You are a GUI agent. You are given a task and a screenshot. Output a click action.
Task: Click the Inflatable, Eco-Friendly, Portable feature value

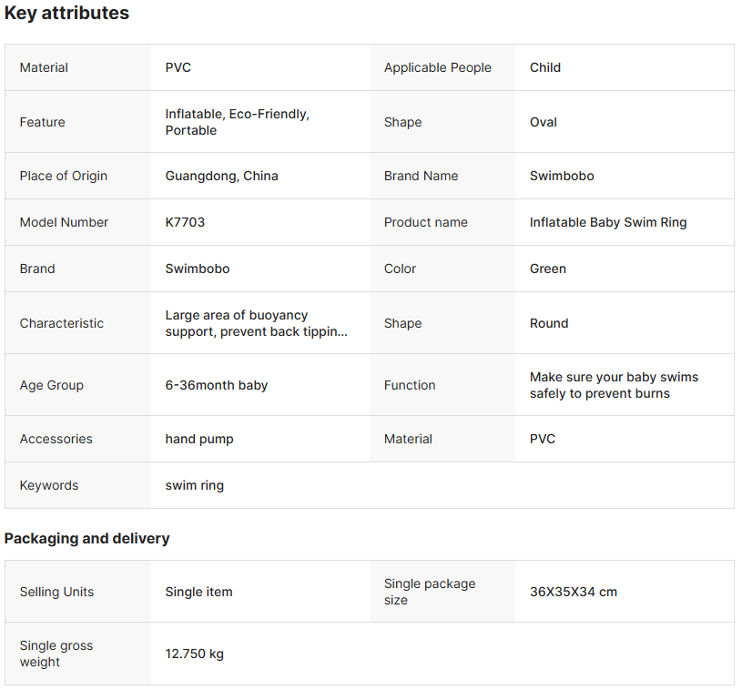pyautogui.click(x=237, y=122)
